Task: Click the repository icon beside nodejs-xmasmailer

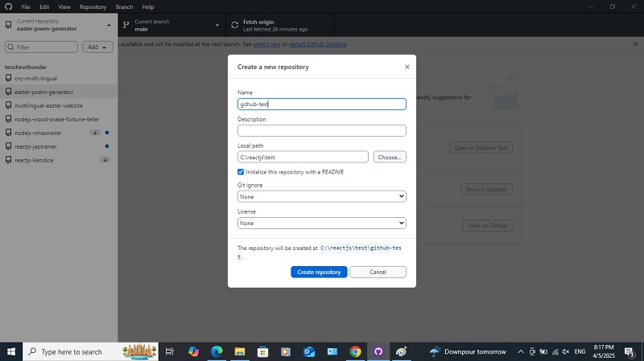Action: click(x=8, y=133)
